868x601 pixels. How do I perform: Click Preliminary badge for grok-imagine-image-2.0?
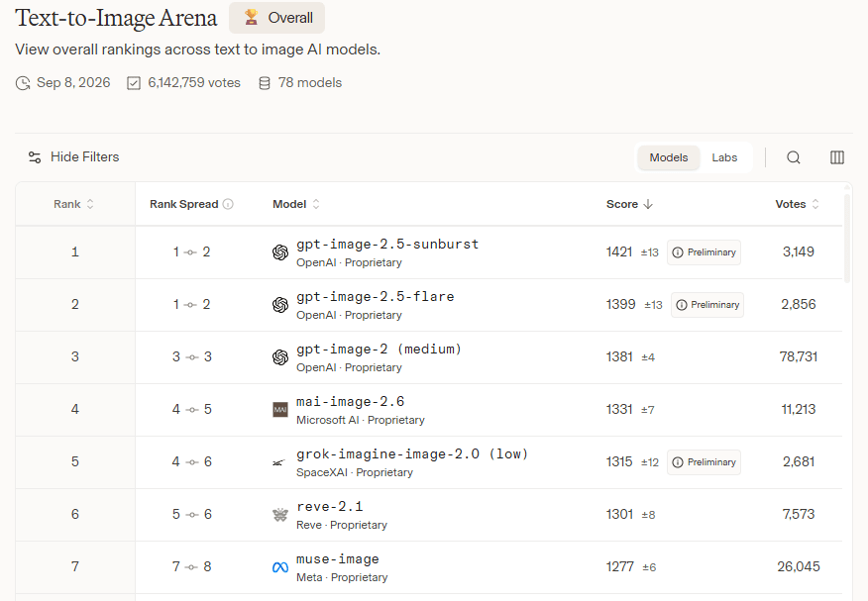(x=704, y=462)
